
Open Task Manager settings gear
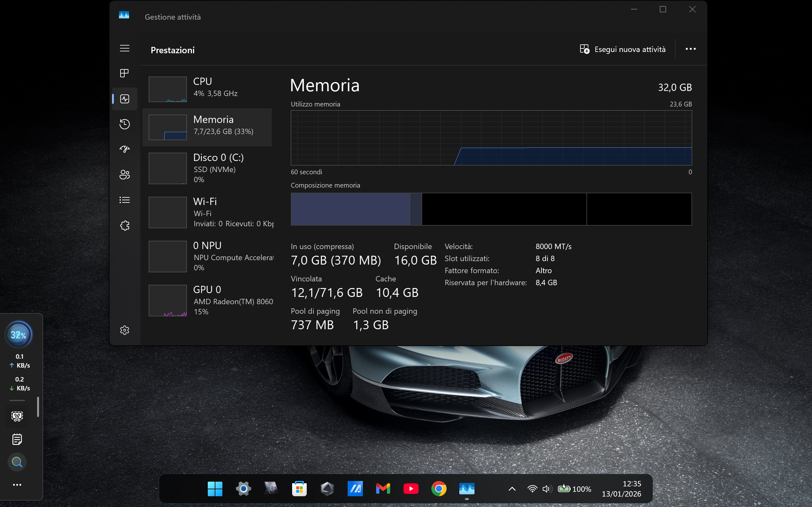[124, 330]
